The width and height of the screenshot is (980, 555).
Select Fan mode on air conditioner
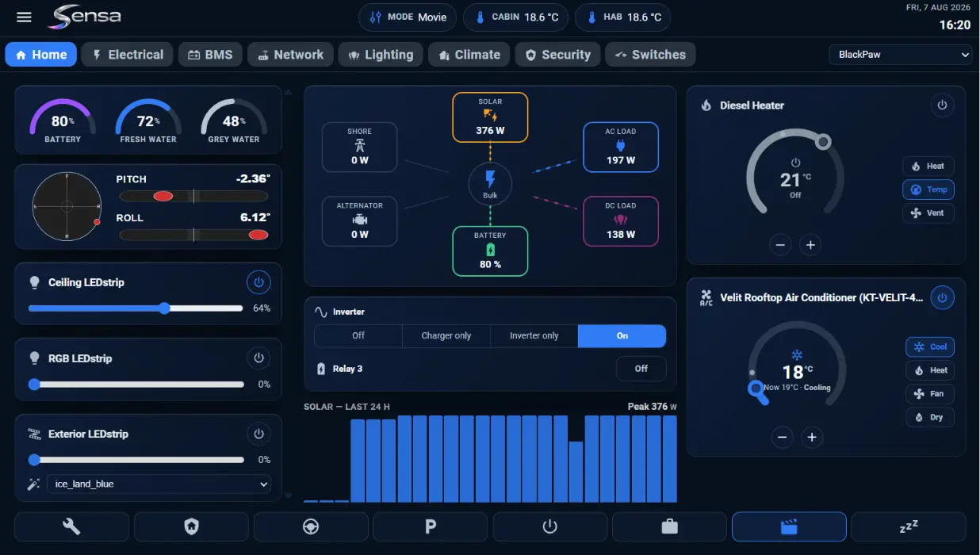pyautogui.click(x=929, y=394)
